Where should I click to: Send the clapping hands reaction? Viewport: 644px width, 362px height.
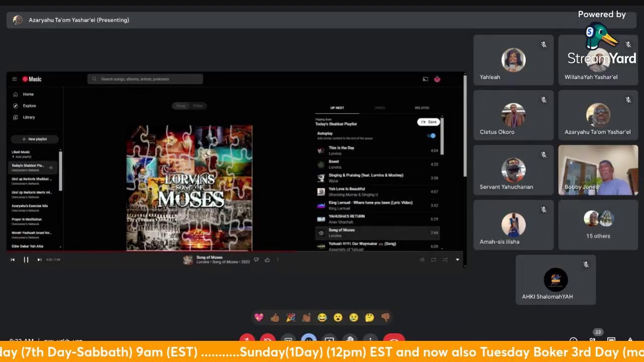[x=306, y=317]
